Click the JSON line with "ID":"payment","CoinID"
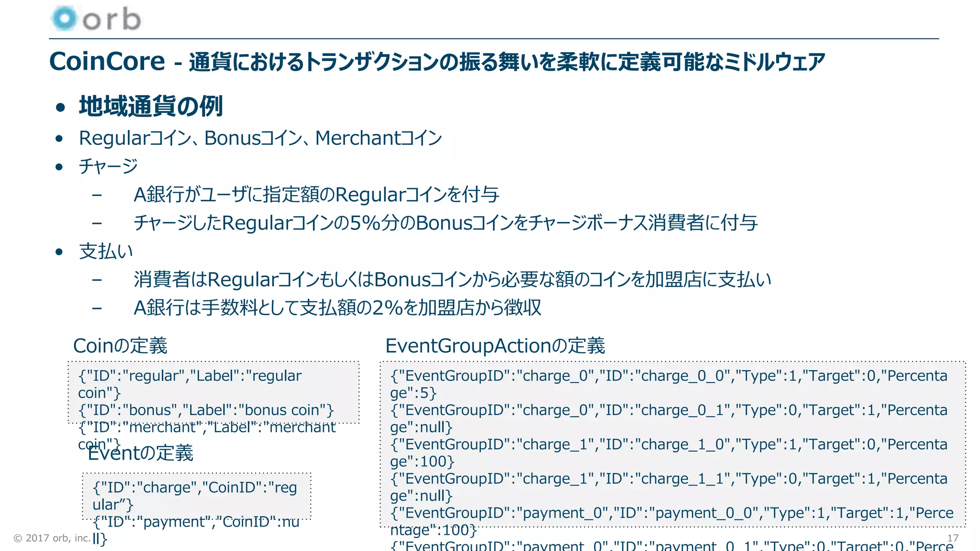Viewport: 980px width, 551px height. pyautogui.click(x=196, y=530)
